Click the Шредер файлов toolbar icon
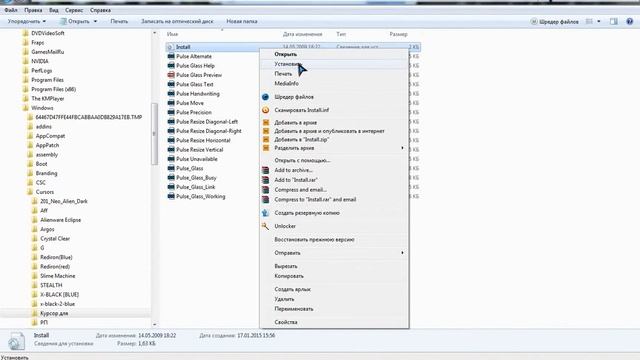 [533, 22]
